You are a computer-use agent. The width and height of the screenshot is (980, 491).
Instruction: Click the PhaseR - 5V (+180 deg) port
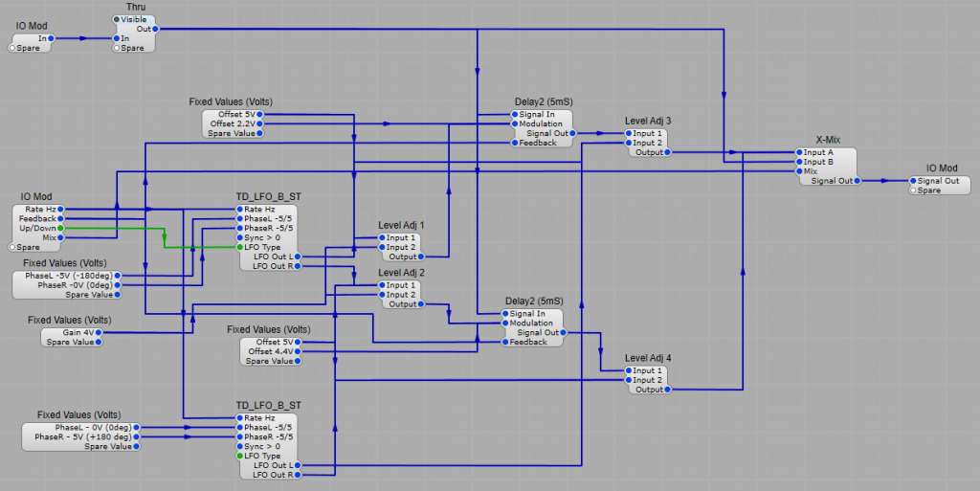point(137,436)
